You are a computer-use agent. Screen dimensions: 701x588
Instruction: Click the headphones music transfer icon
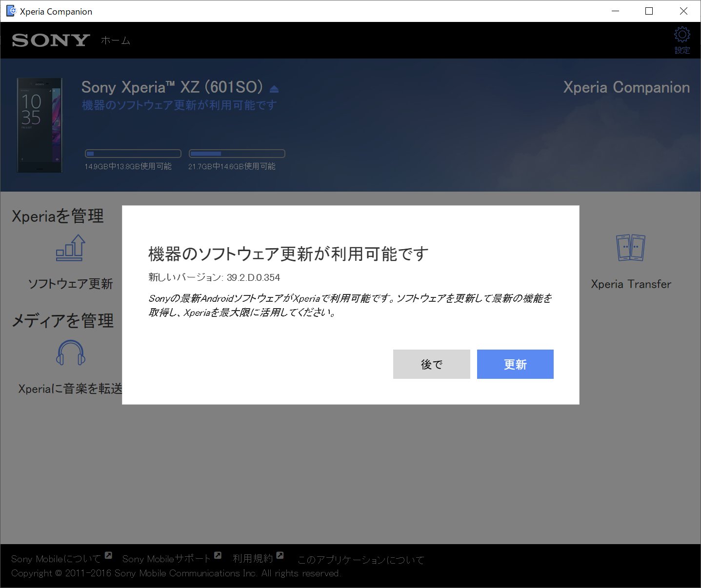pos(71,353)
